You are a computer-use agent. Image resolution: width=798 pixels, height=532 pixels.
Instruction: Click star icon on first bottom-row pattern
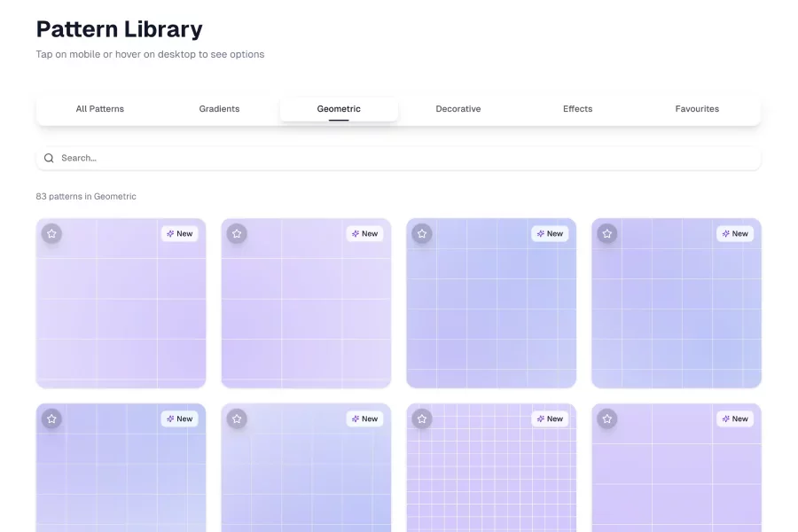point(52,419)
